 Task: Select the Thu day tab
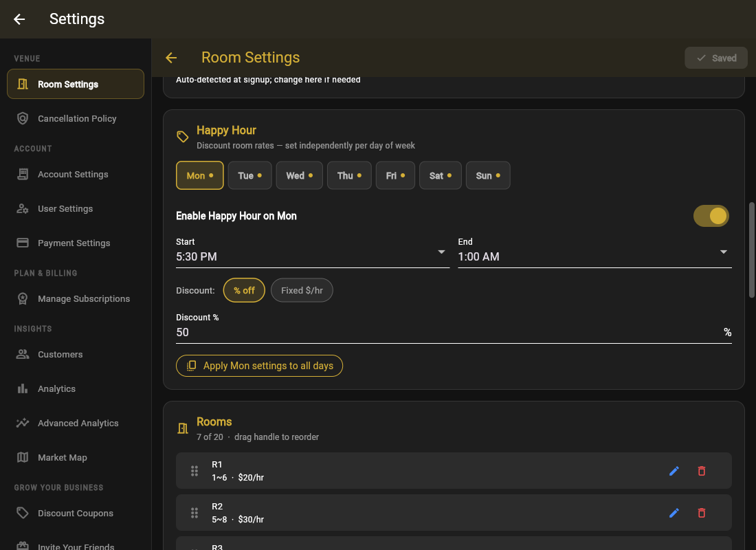coord(349,175)
